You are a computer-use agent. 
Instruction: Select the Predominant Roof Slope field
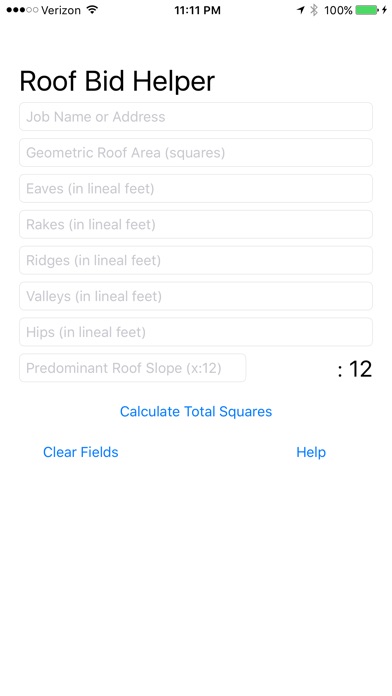[x=132, y=368]
